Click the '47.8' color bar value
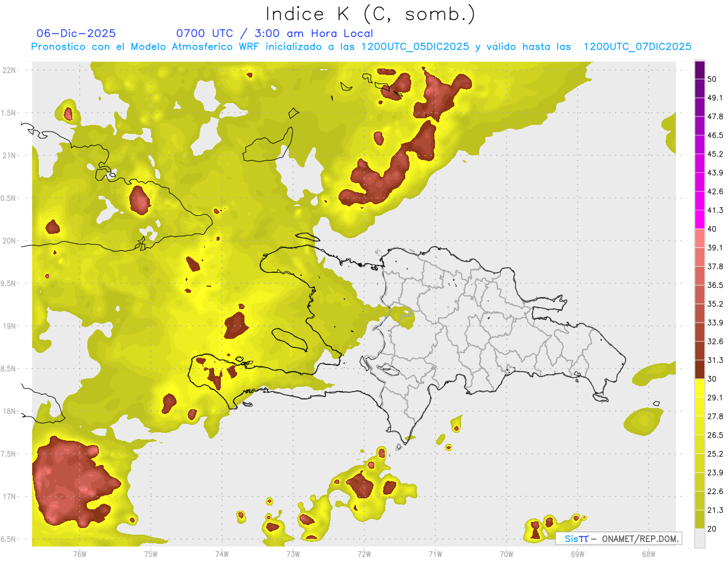 click(715, 116)
